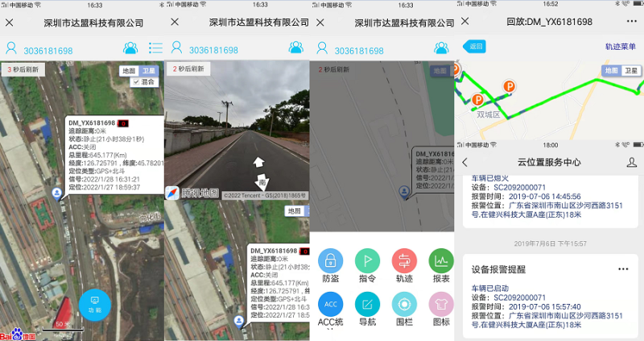Open the 指令 command flag icon

pyautogui.click(x=367, y=260)
